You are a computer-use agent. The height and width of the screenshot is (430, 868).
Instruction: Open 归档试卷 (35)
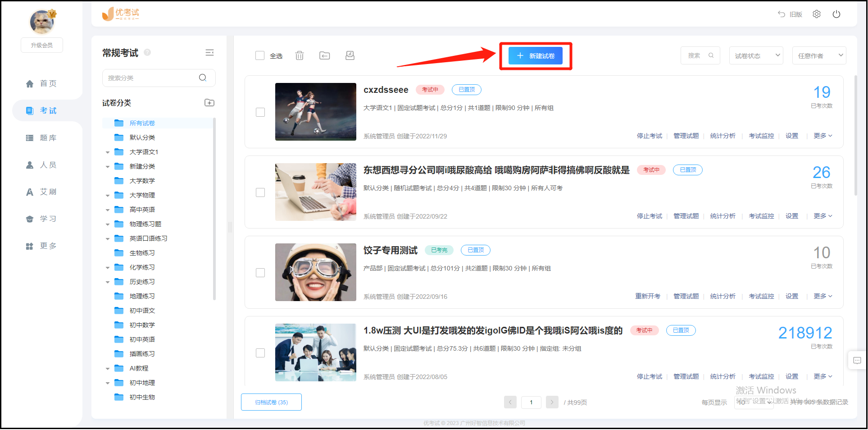click(x=271, y=402)
